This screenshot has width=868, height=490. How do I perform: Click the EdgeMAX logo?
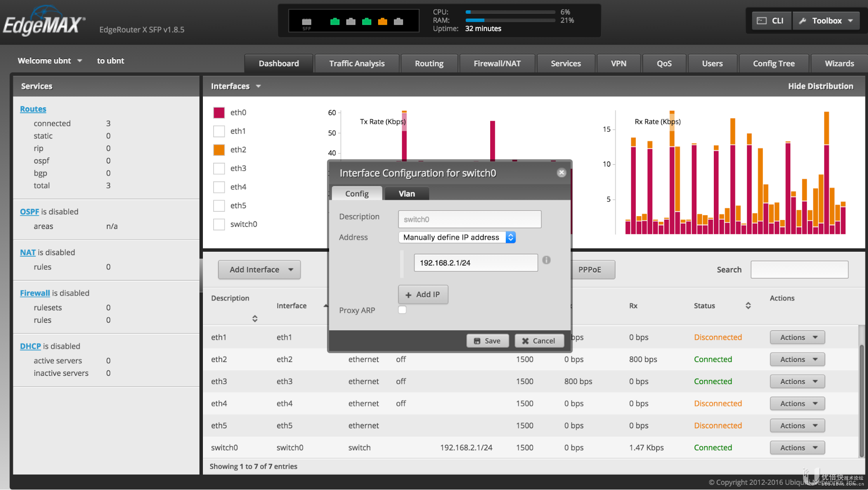44,21
